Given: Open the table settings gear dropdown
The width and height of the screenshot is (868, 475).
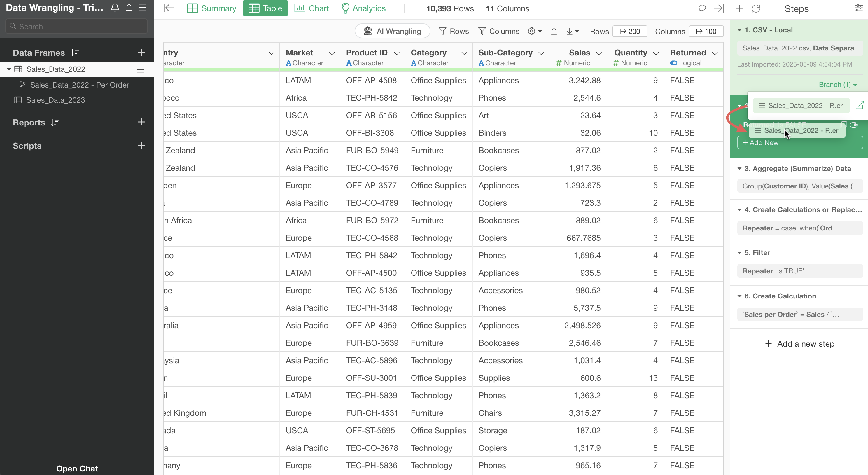Looking at the screenshot, I should [x=535, y=31].
